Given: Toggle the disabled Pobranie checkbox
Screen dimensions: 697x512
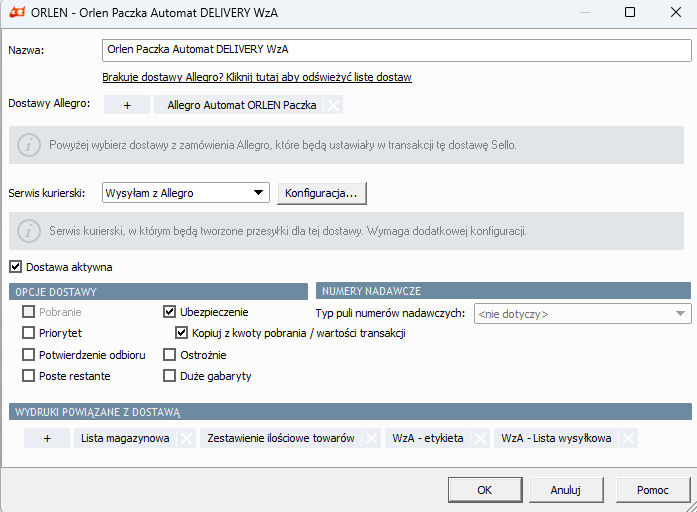Looking at the screenshot, I should (x=28, y=312).
